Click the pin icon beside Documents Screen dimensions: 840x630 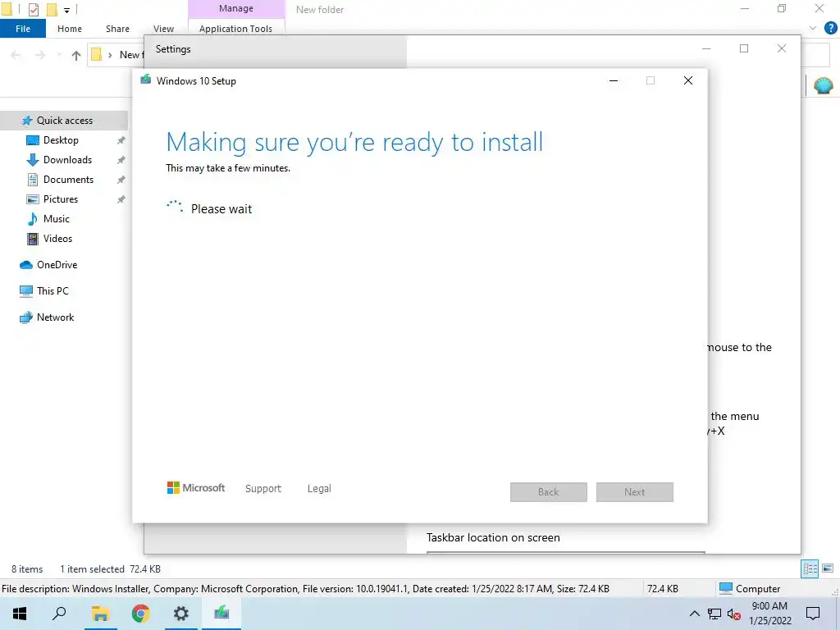point(121,180)
